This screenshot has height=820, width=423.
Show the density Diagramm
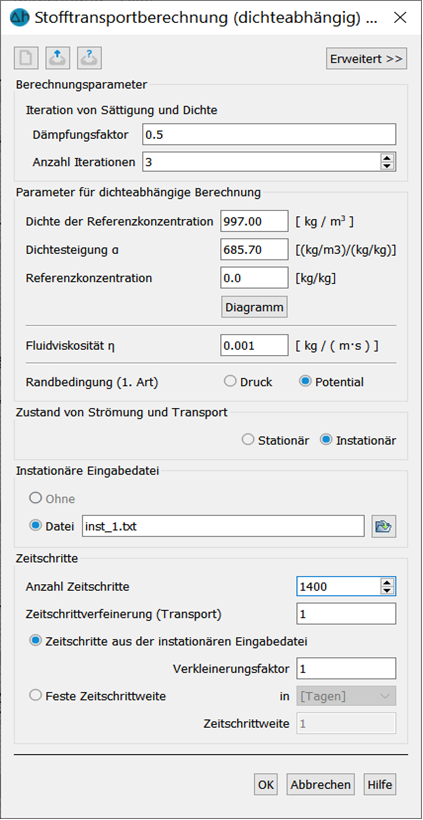pos(255,308)
